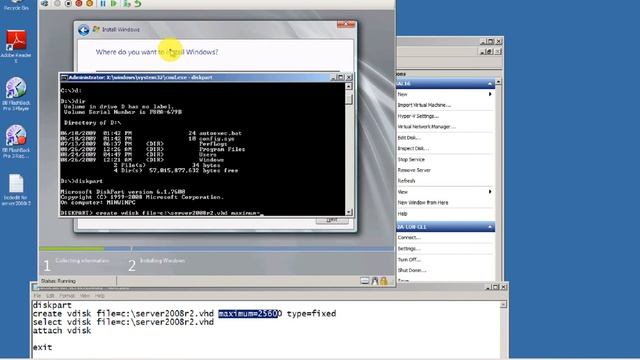Click the orange Save toolbar icon

[89, 3]
